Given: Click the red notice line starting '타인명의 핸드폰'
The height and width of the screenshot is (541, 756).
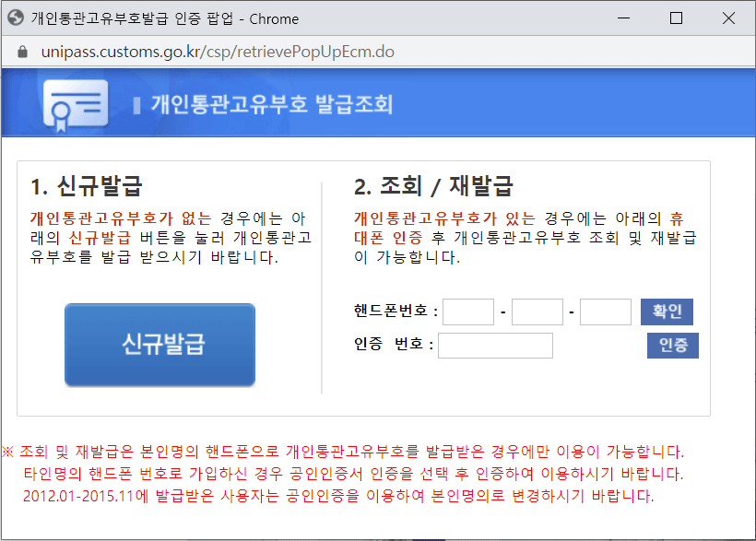Looking at the screenshot, I should [353, 474].
